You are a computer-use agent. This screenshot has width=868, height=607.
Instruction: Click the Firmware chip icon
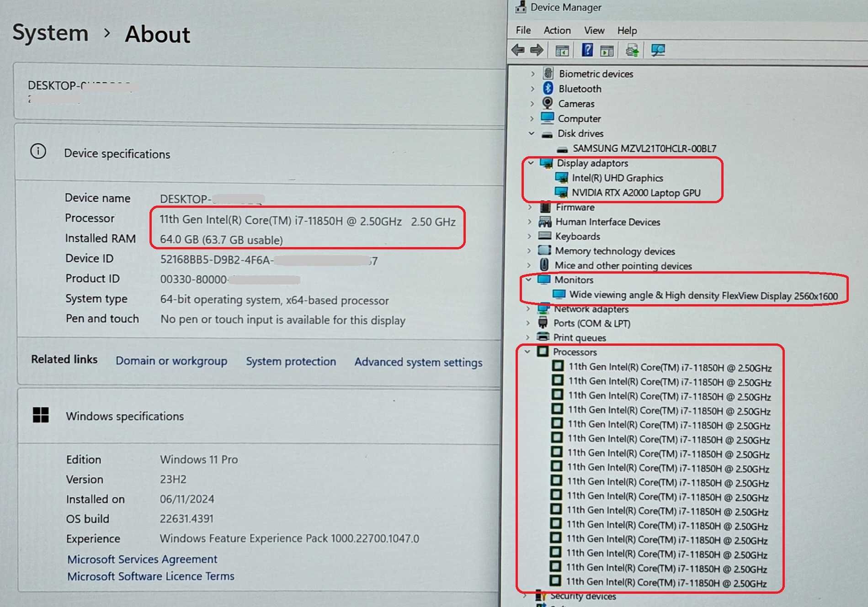coord(545,207)
